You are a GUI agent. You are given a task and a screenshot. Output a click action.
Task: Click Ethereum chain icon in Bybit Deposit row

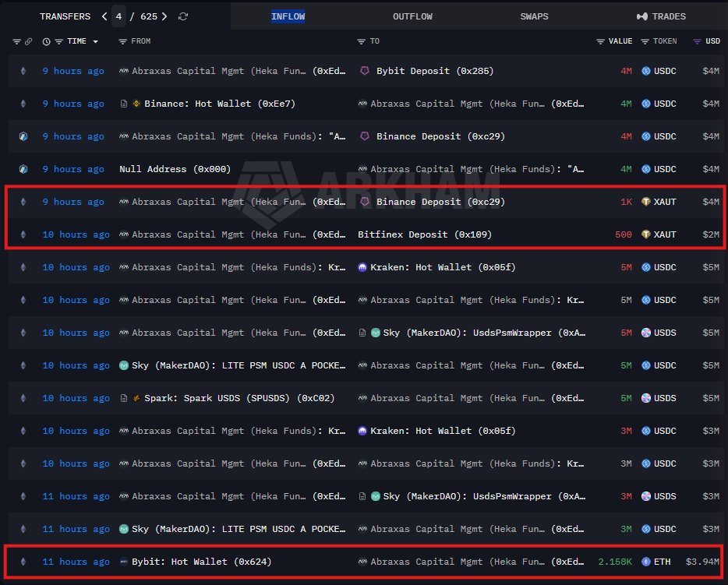(x=23, y=71)
